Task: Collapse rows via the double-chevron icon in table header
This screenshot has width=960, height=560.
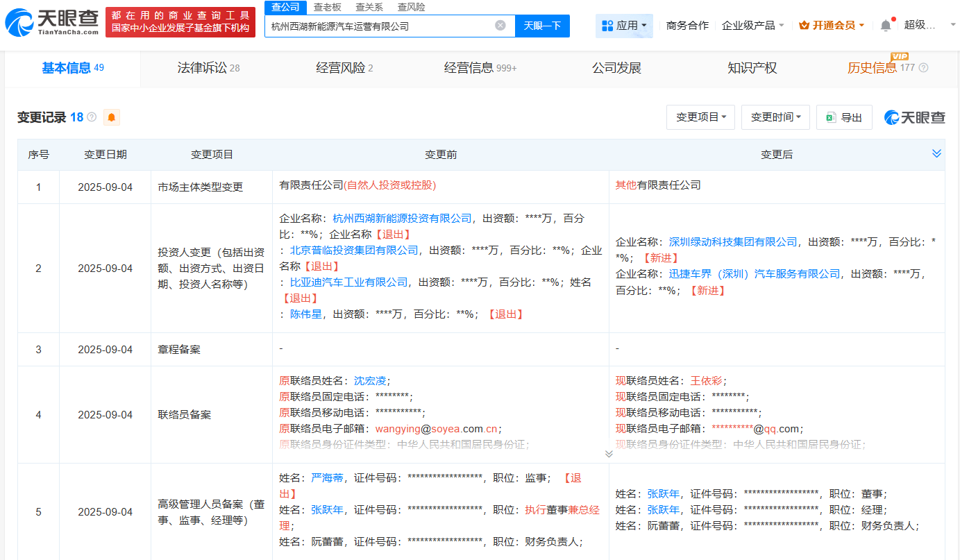Action: [x=937, y=153]
